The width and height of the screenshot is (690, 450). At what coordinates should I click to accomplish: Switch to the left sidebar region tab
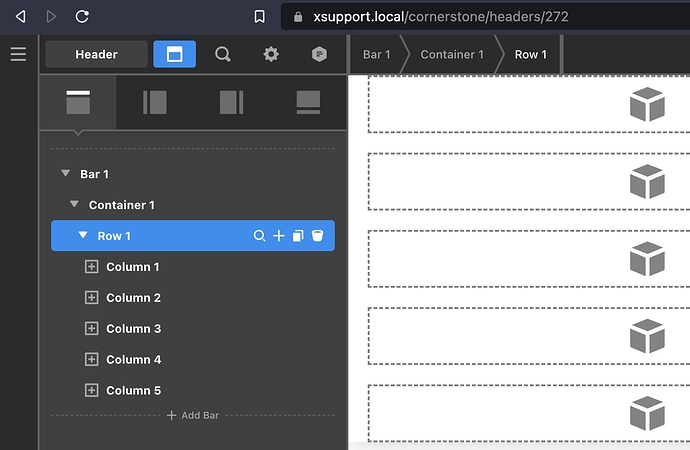[x=155, y=102]
